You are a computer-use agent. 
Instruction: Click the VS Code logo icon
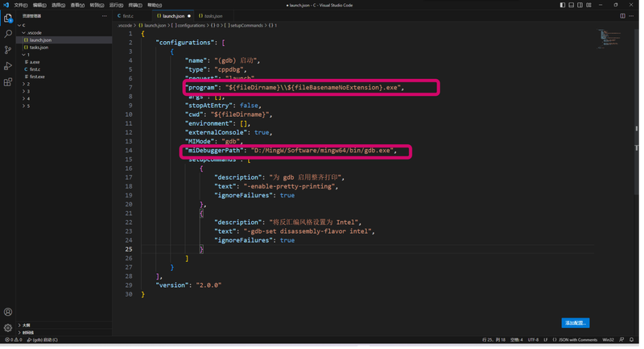point(6,5)
